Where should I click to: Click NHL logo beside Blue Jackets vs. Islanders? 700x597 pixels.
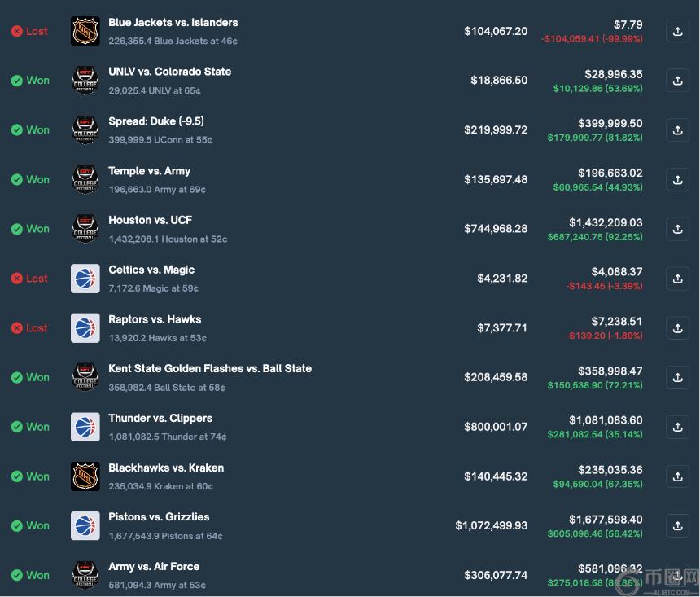(x=85, y=31)
